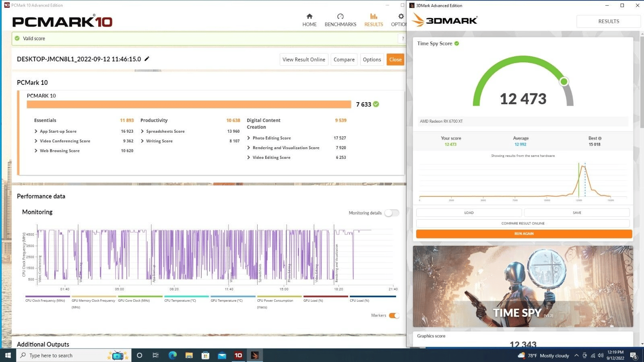This screenshot has height=362, width=644.
Task: Open File Explorer from the taskbar
Action: pyautogui.click(x=189, y=355)
